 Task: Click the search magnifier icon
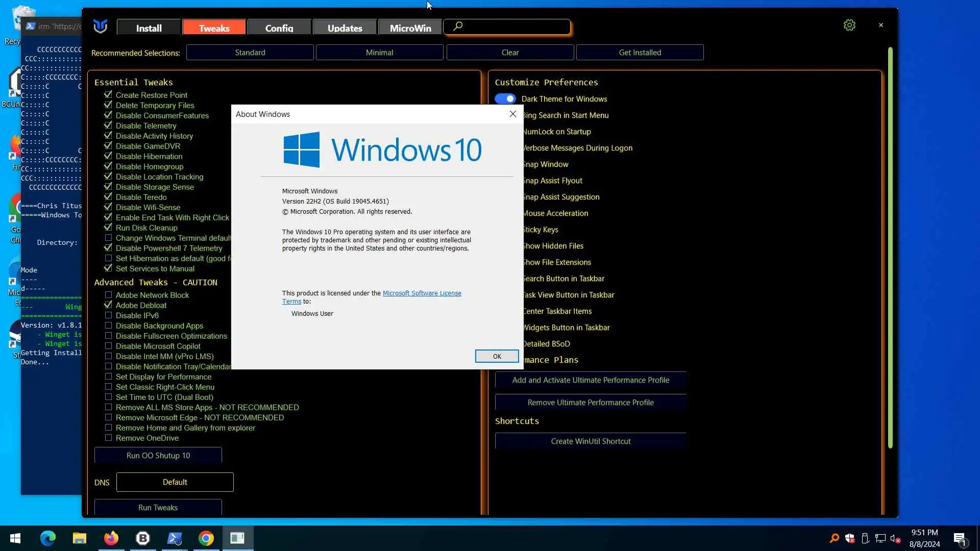(x=458, y=26)
